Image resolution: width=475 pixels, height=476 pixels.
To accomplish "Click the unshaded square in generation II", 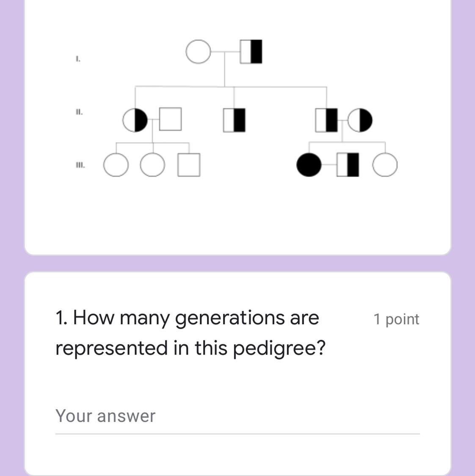I will 170,119.
